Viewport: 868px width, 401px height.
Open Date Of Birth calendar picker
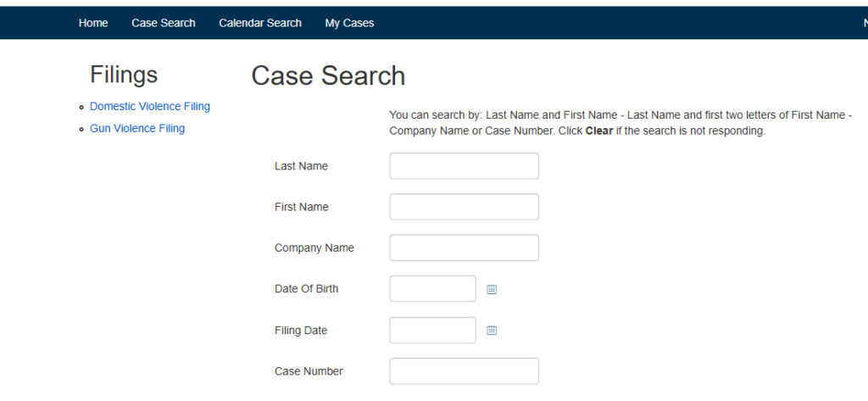coord(492,289)
